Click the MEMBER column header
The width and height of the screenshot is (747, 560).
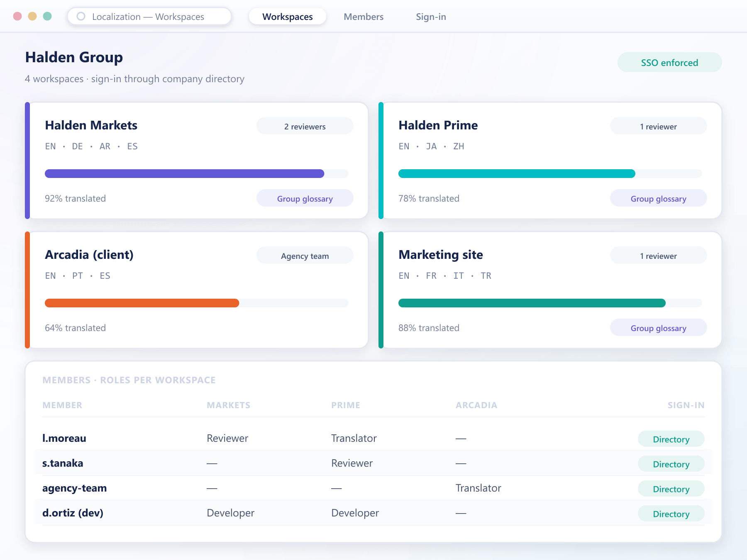62,405
